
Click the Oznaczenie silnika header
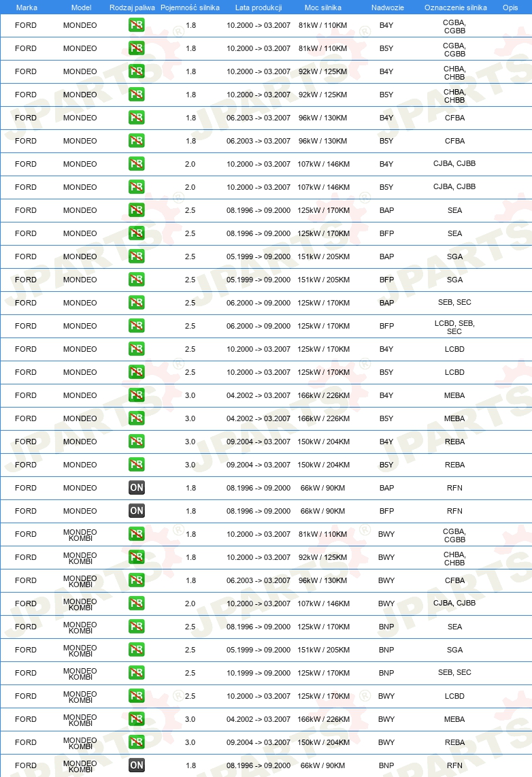tap(455, 7)
